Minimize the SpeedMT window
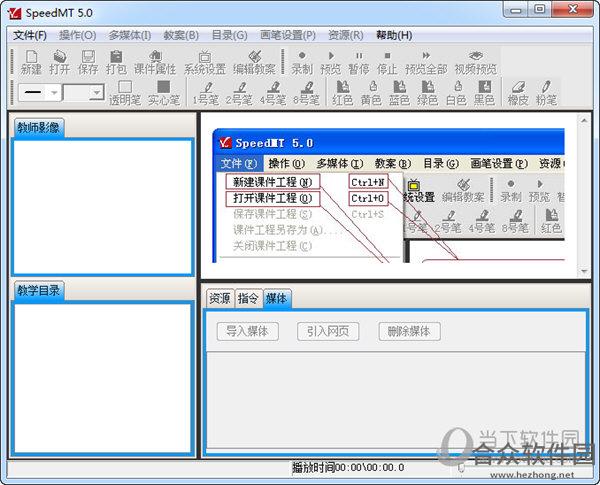The height and width of the screenshot is (485, 600). click(x=515, y=10)
